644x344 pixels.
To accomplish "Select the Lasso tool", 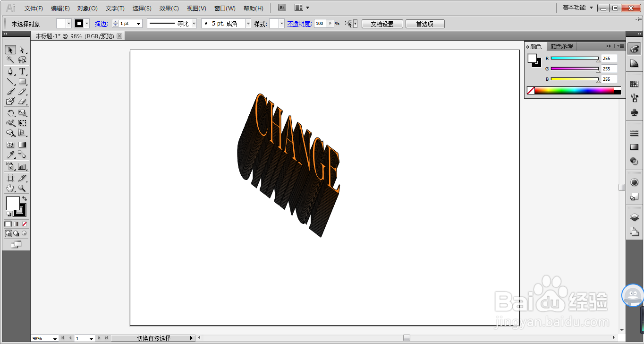I will coord(22,60).
